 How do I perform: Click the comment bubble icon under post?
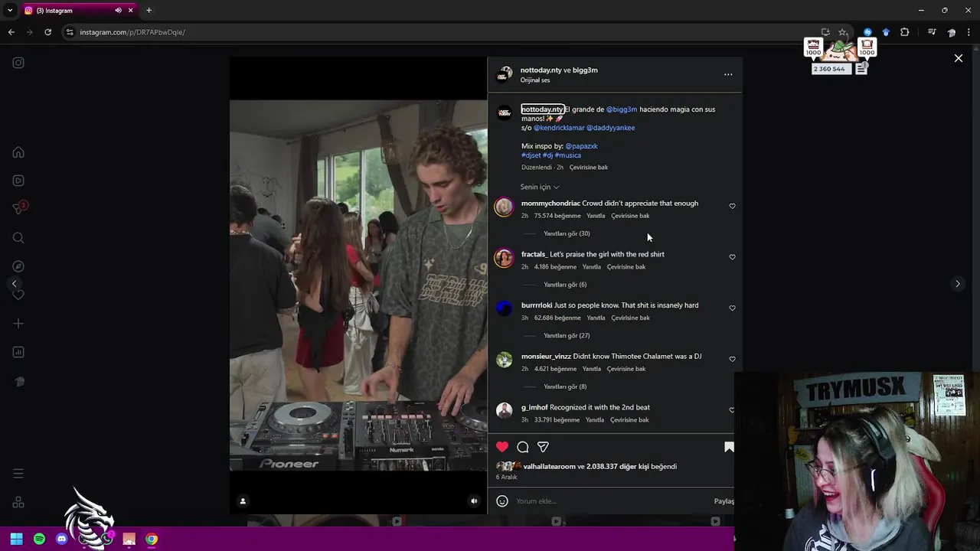click(523, 447)
